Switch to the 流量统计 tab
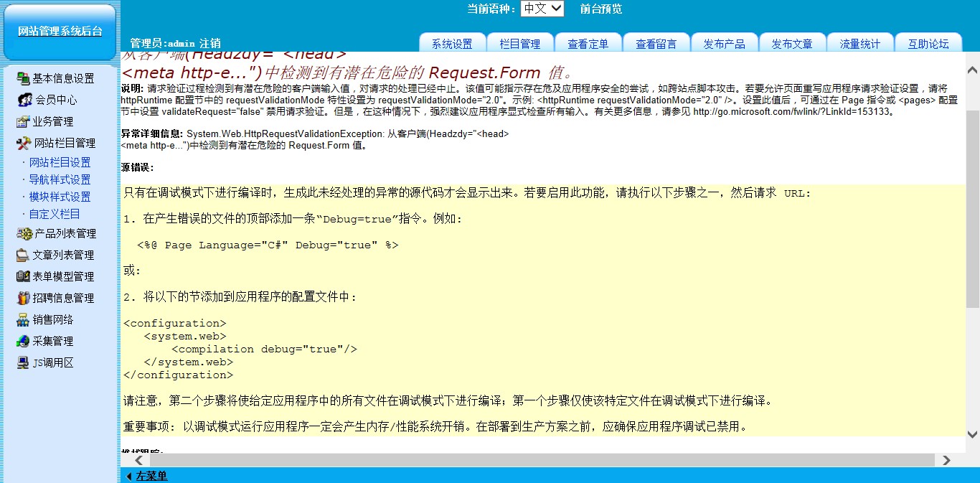Screen dimensions: 980x483 (x=859, y=44)
